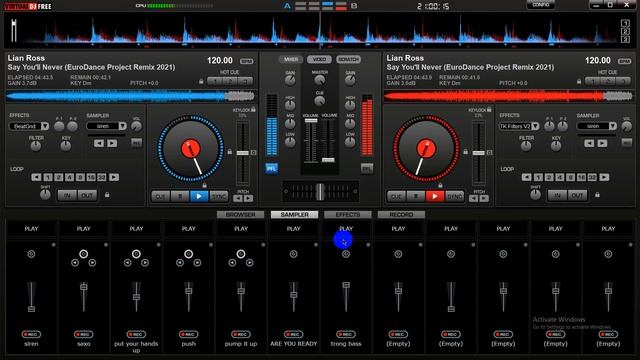Select waveform zoom level 3
The height and width of the screenshot is (360, 640).
(x=625, y=40)
